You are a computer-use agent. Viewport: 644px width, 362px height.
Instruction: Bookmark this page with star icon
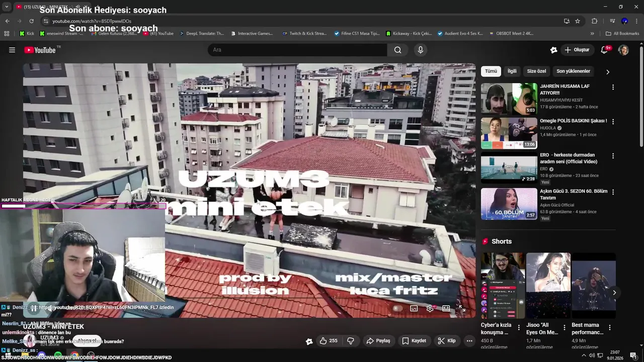coord(578,21)
